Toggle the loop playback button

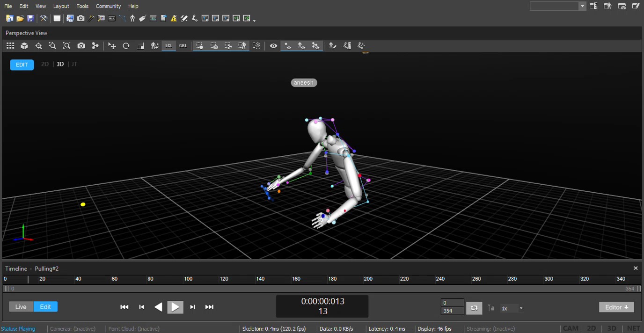point(474,308)
